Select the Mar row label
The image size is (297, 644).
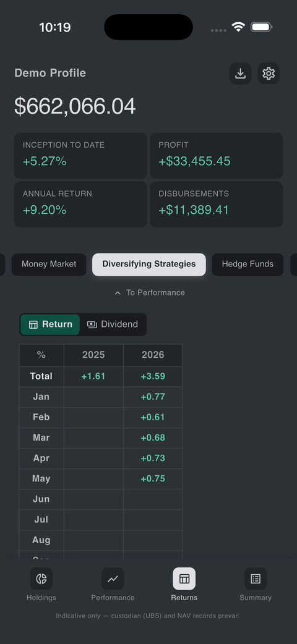click(x=41, y=438)
